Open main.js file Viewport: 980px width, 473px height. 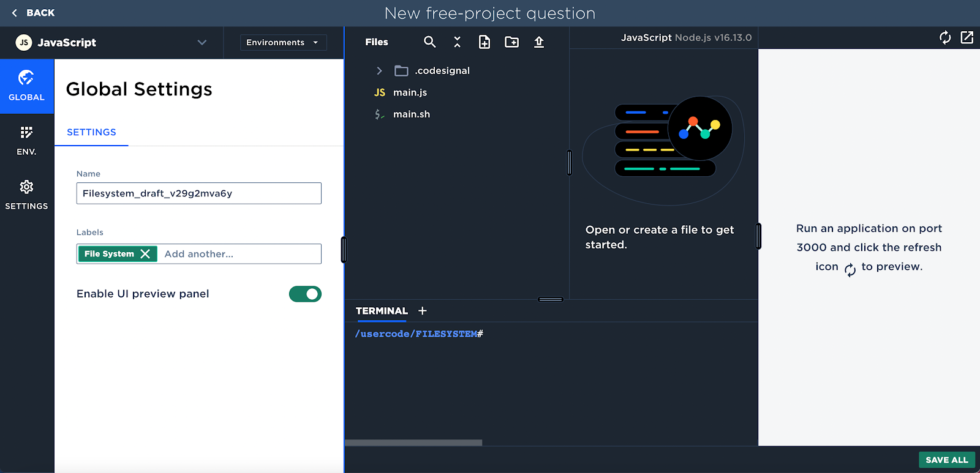coord(410,92)
